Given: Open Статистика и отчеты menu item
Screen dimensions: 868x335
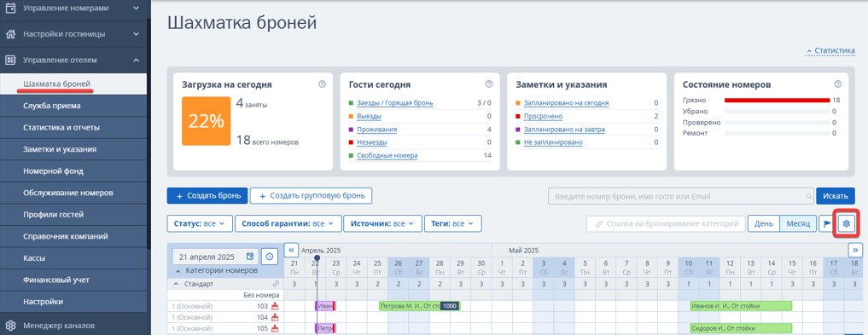Looking at the screenshot, I should pos(73,127).
